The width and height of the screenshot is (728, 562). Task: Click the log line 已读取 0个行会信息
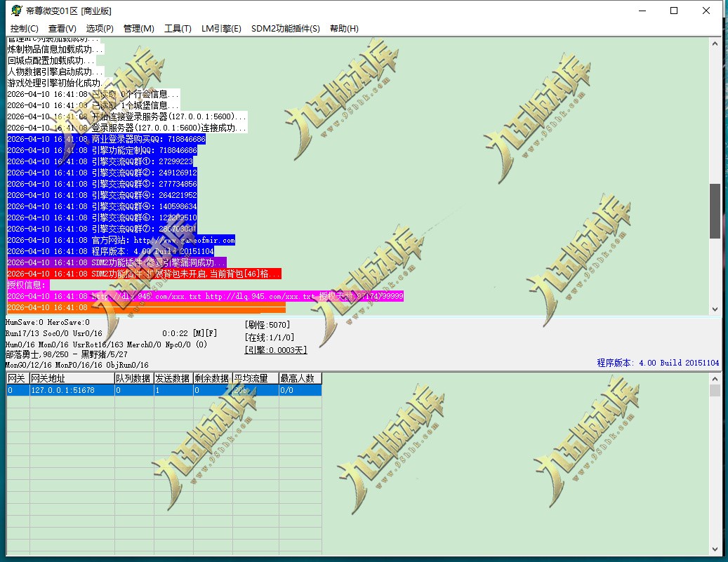(93, 94)
